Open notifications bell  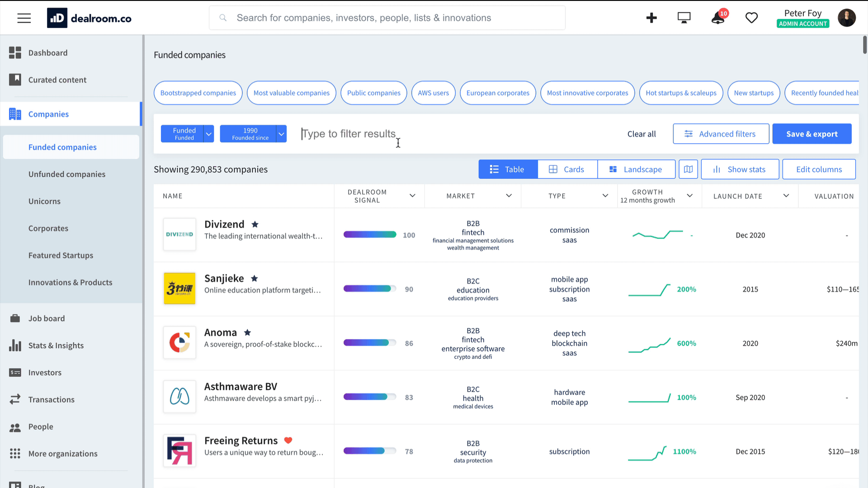pyautogui.click(x=718, y=18)
